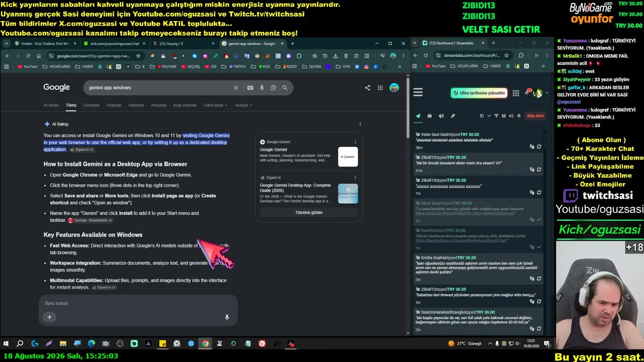
Task: Open the filter funnel in Streamlabs events
Action: click(x=497, y=116)
